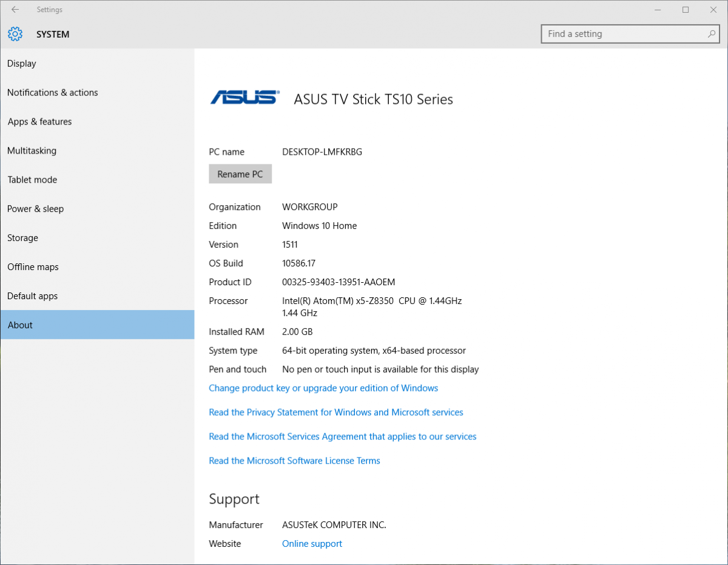728x565 pixels.
Task: Select About in sidebar
Action: (97, 325)
